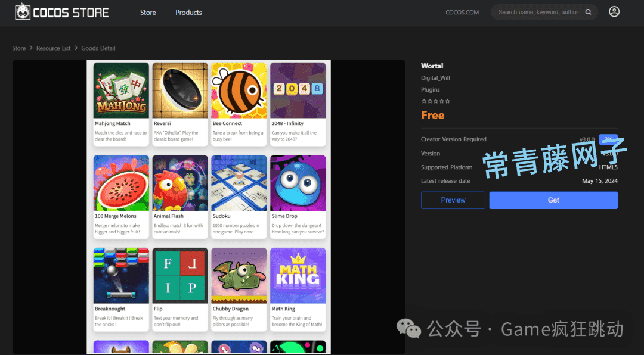
Task: Open the 2048 - Infinity game icon
Action: [x=298, y=91]
